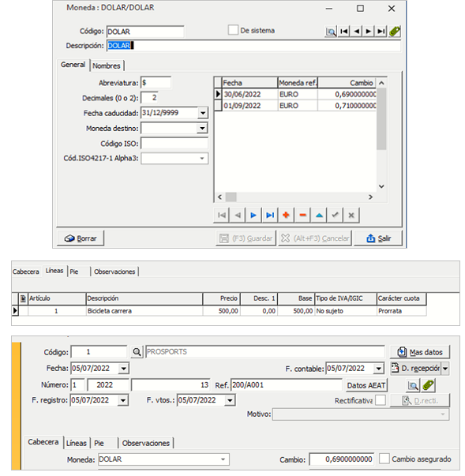Open Mas datos button
This screenshot has width=465, height=476.
pyautogui.click(x=420, y=352)
